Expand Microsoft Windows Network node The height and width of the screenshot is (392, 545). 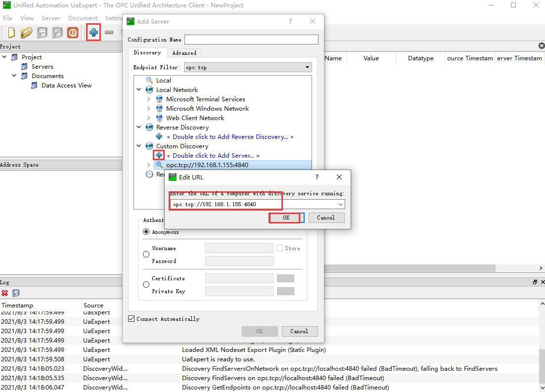pyautogui.click(x=149, y=108)
